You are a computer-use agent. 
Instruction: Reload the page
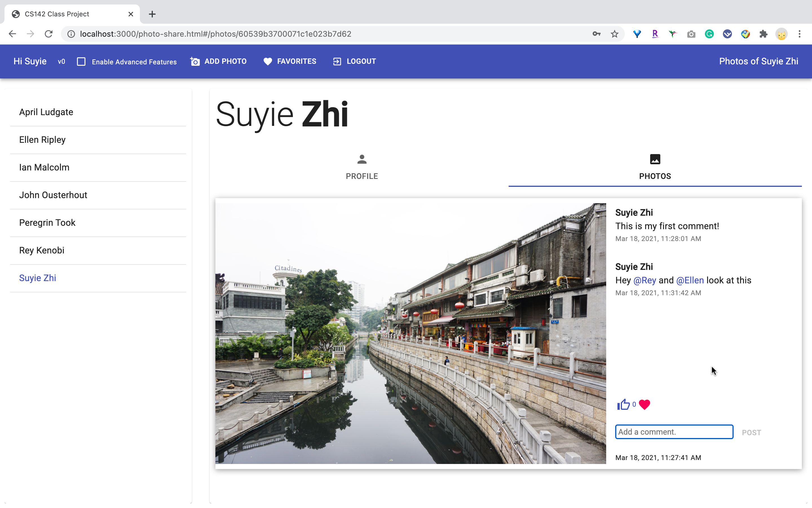click(49, 34)
